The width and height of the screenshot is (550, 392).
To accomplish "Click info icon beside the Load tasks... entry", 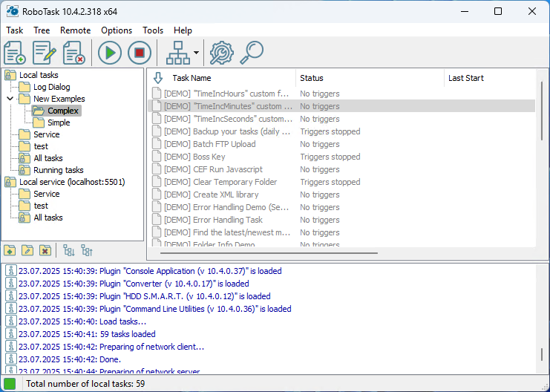I will click(x=11, y=321).
